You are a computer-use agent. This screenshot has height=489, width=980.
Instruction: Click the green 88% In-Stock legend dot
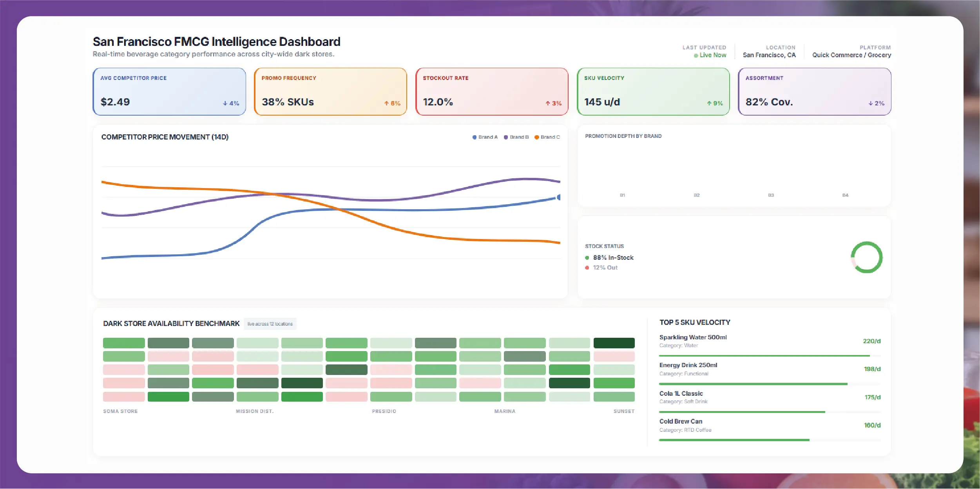[x=587, y=258]
